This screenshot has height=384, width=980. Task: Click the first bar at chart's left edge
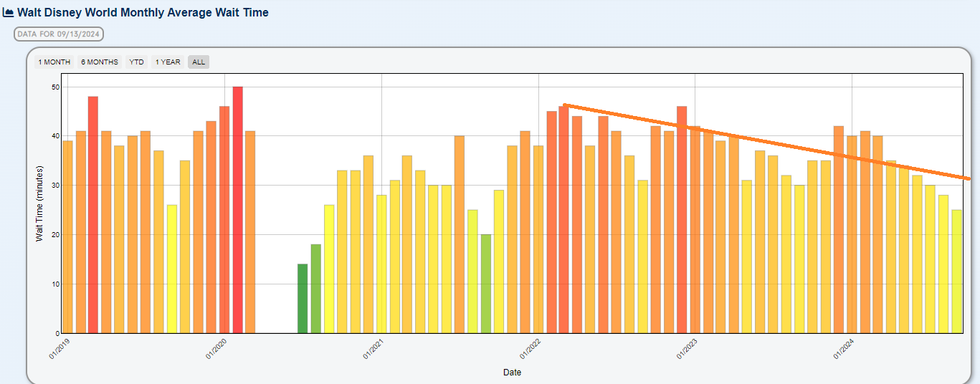67,237
